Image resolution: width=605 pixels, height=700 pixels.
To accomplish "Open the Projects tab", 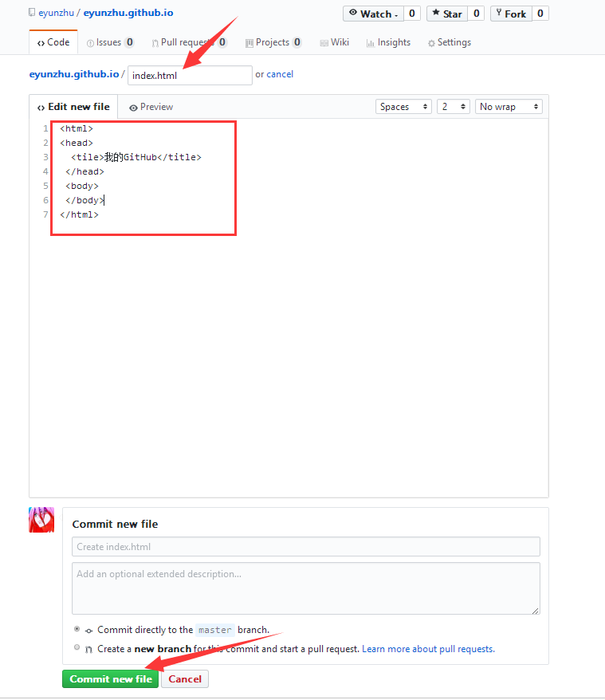I will [273, 42].
